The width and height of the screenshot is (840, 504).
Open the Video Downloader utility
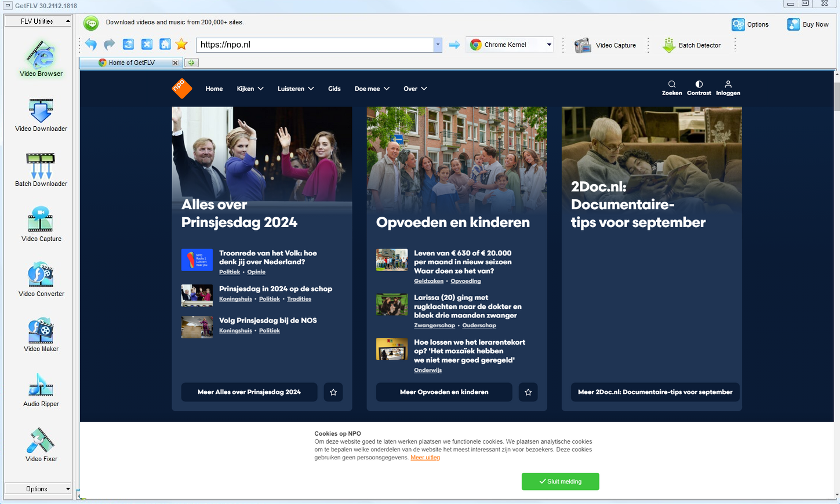[41, 115]
